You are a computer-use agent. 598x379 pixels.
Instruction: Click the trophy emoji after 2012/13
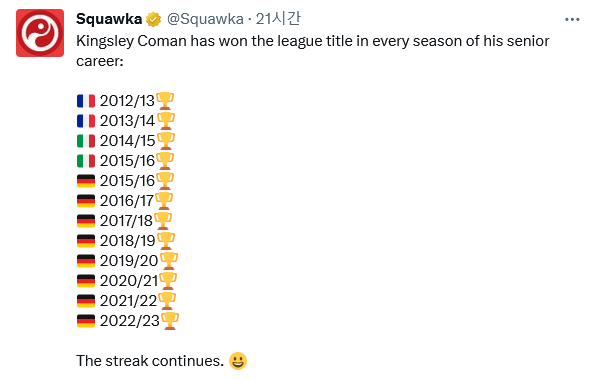pyautogui.click(x=165, y=101)
